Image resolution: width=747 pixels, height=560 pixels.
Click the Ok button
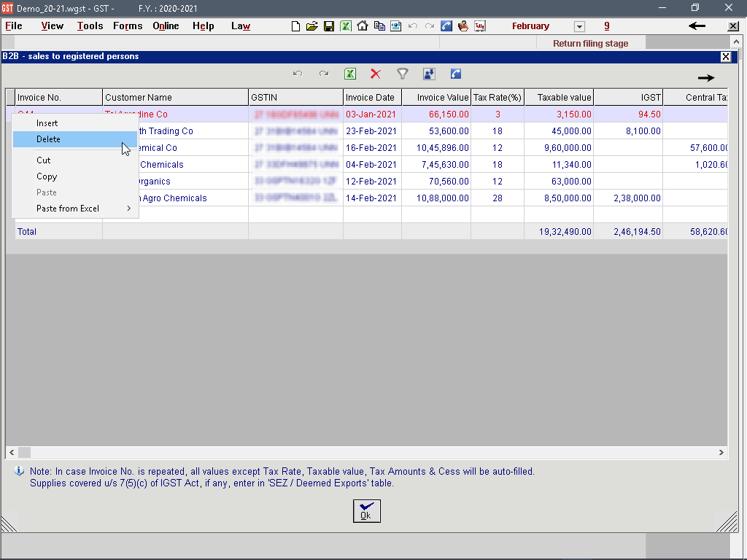pyautogui.click(x=367, y=511)
